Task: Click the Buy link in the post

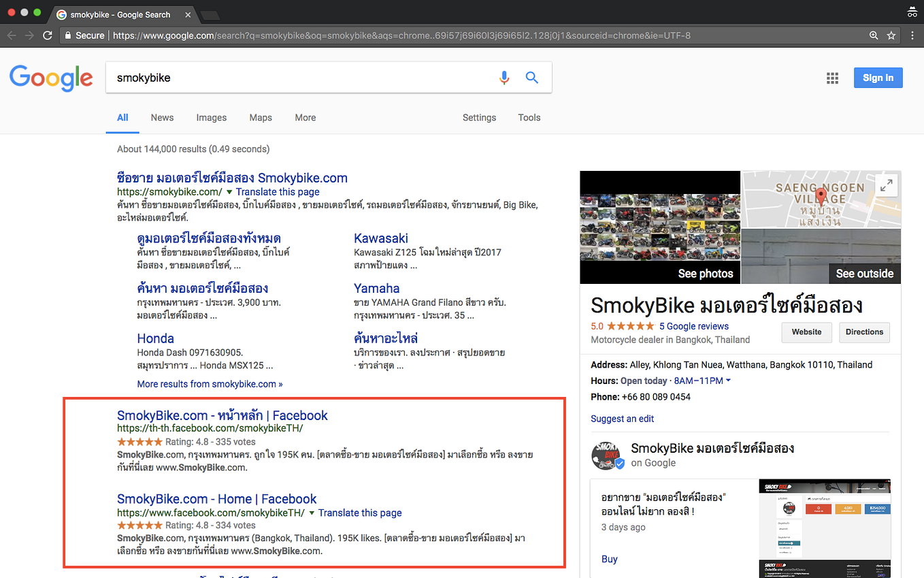Action: click(610, 559)
